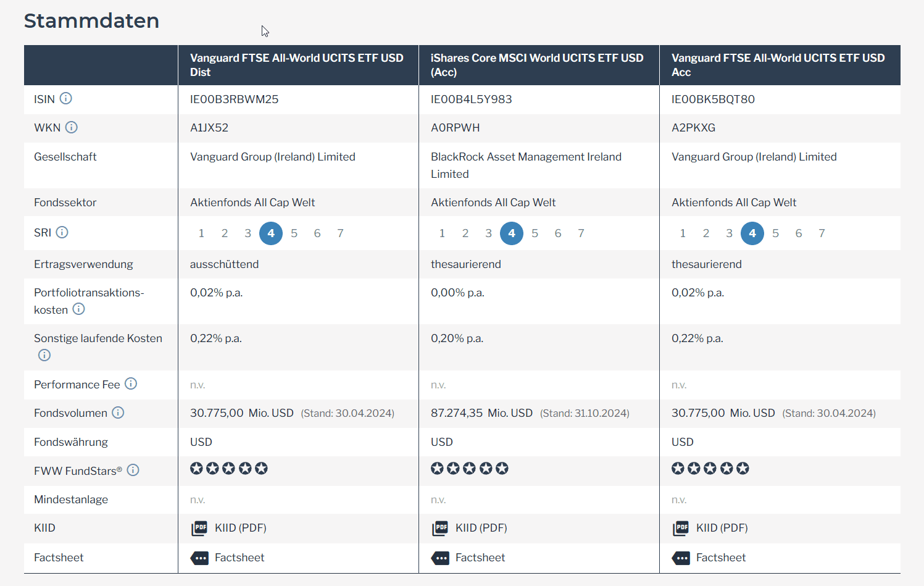Click PDF icon for Vanguard Acc KIID

coord(681,528)
